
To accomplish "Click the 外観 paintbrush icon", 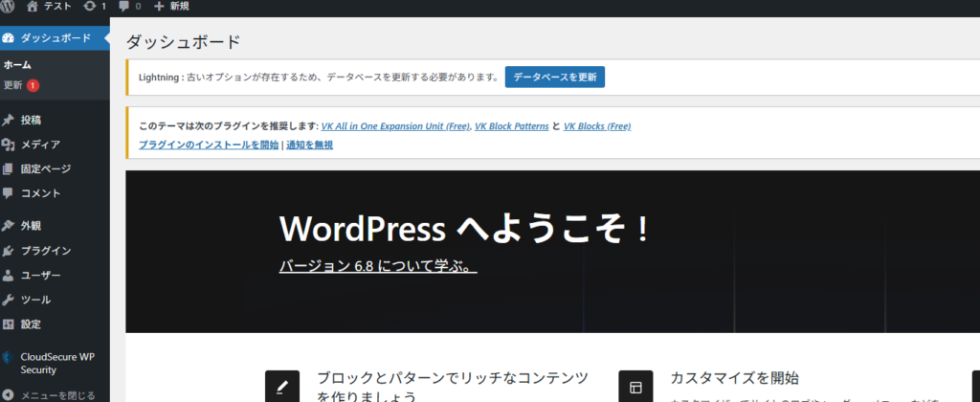I will [x=8, y=226].
